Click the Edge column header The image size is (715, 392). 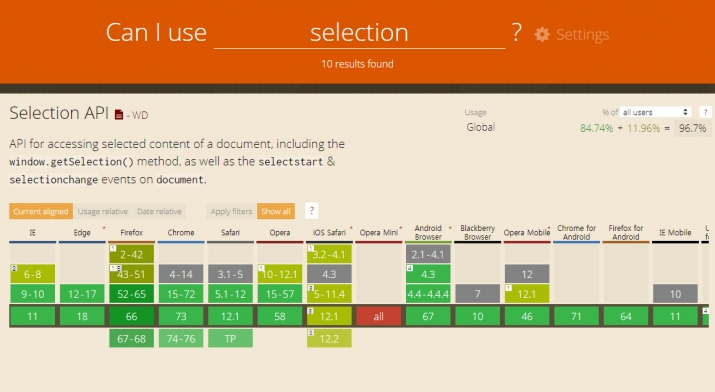pyautogui.click(x=82, y=232)
